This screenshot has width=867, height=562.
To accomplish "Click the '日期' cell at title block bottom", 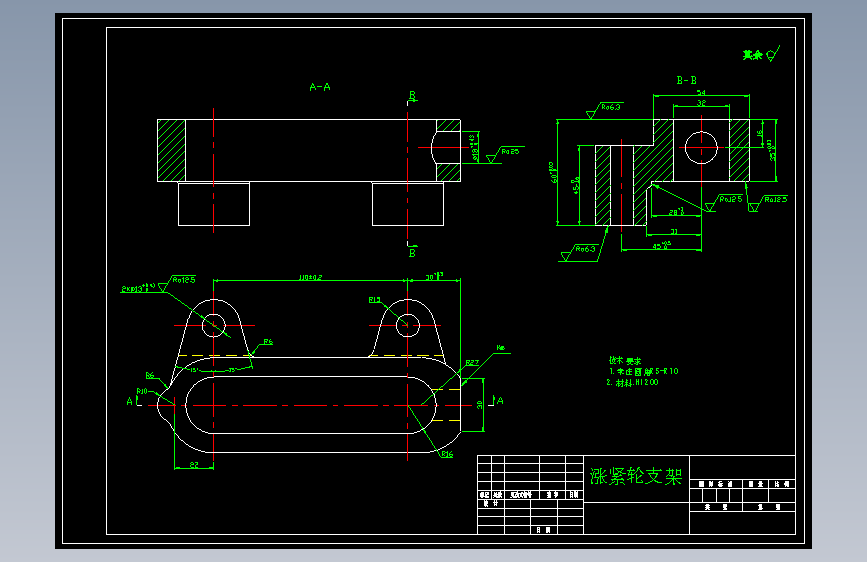I will 544,530.
